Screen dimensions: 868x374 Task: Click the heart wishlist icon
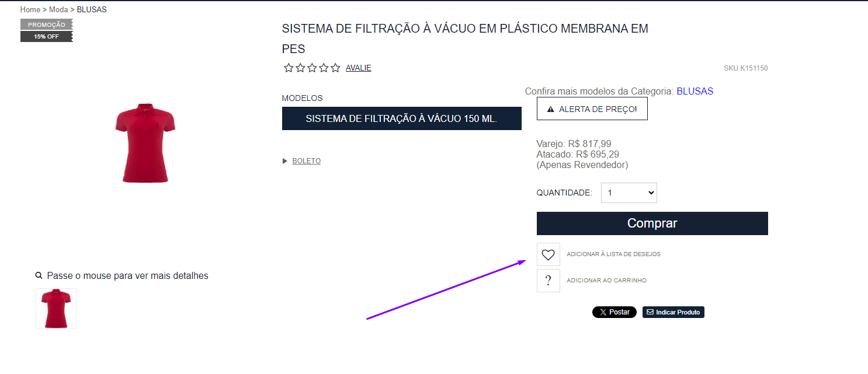[x=548, y=254]
